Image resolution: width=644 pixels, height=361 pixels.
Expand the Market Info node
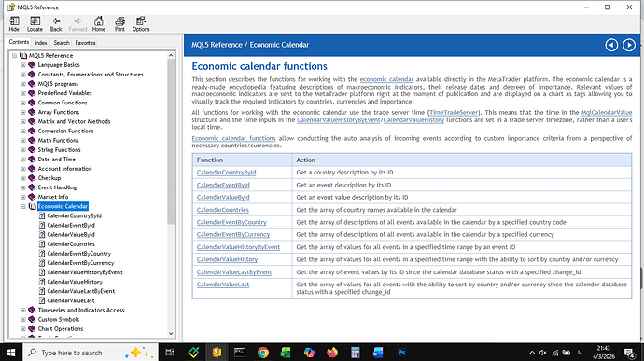[23, 197]
